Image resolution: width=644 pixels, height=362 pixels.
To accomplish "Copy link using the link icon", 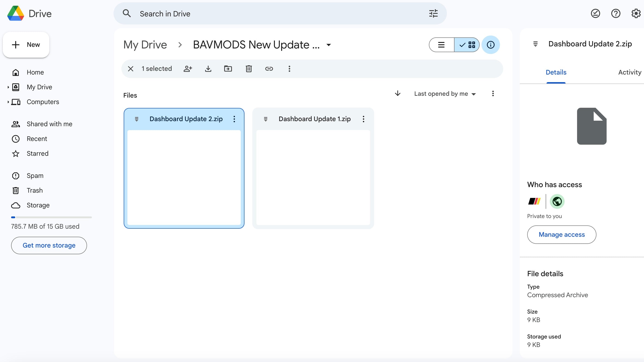I will pos(269,69).
